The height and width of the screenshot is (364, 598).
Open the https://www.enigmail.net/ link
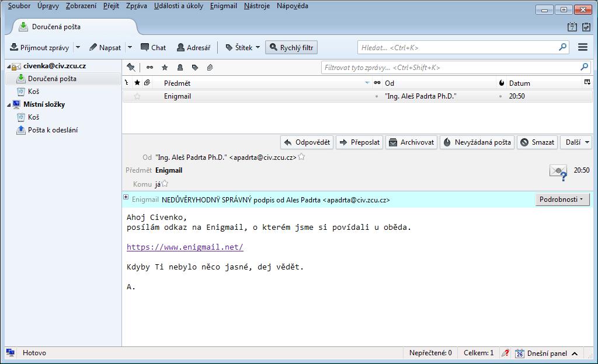click(185, 247)
